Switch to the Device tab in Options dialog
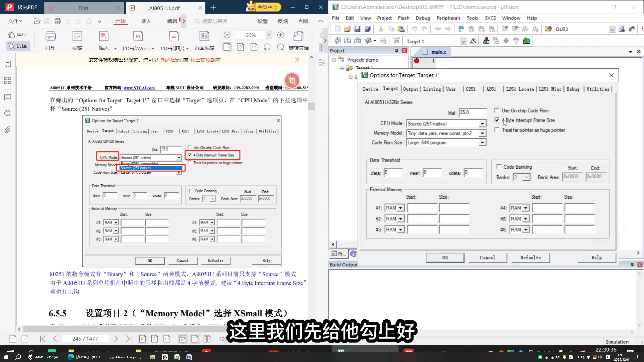The width and height of the screenshot is (644, 362). coord(370,89)
